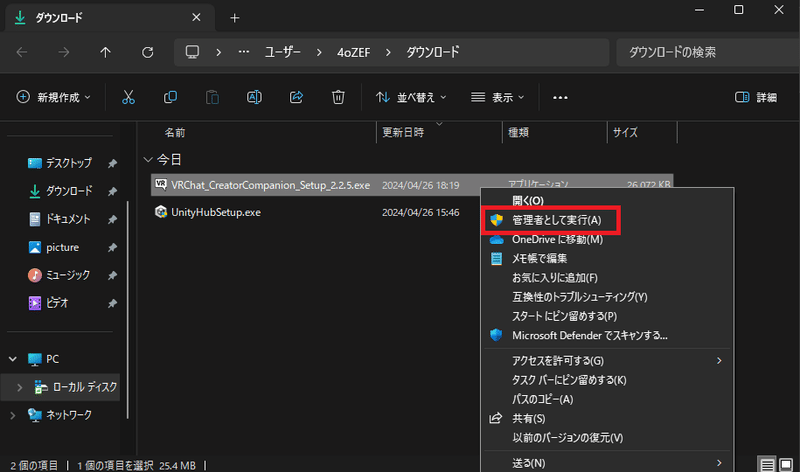This screenshot has height=472, width=800.
Task: Collapse the PC tree node chevron
Action: [13, 359]
